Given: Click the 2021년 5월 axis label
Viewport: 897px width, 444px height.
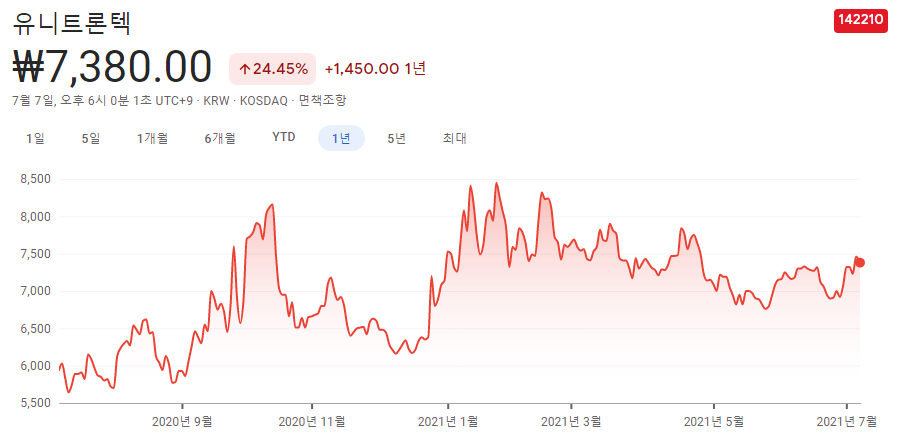Looking at the screenshot, I should (715, 422).
